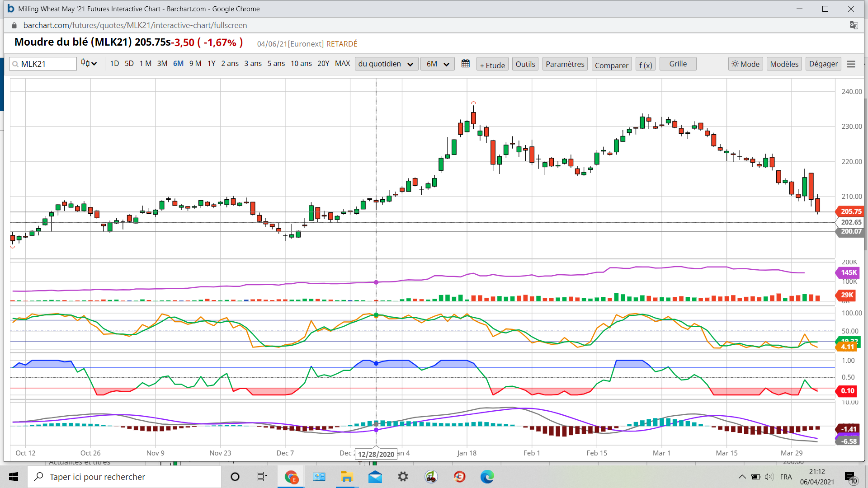Select the 3M time range tab
868x488 pixels.
click(162, 64)
